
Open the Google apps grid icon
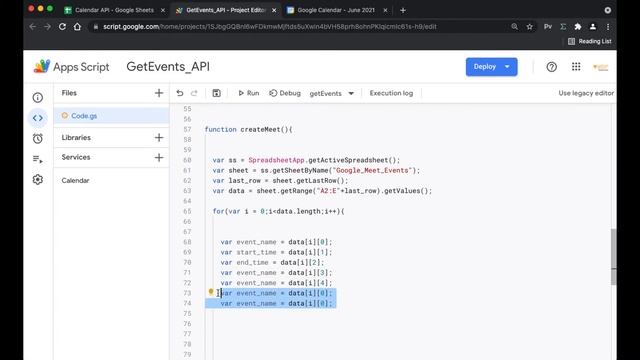[x=576, y=67]
